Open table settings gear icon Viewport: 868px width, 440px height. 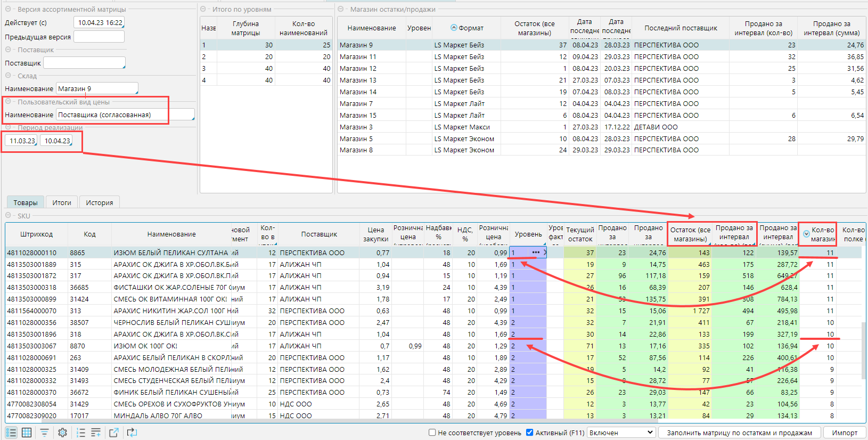[x=62, y=433]
